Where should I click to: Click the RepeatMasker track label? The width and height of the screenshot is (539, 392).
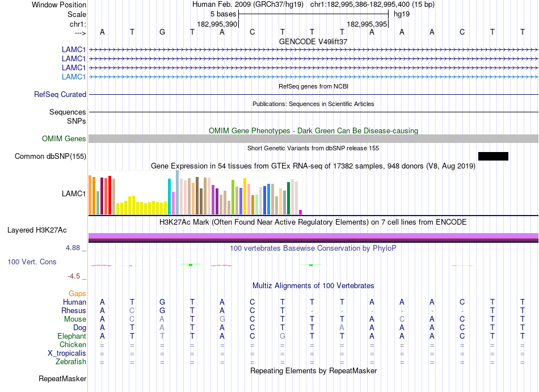[x=62, y=378]
